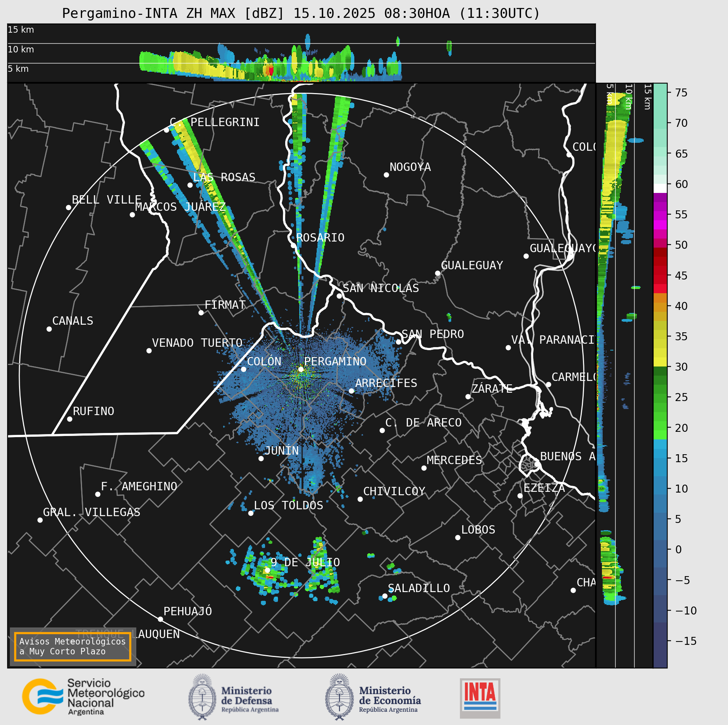Select the Venado Tuerto city dot
This screenshot has width=728, height=725.
[149, 351]
